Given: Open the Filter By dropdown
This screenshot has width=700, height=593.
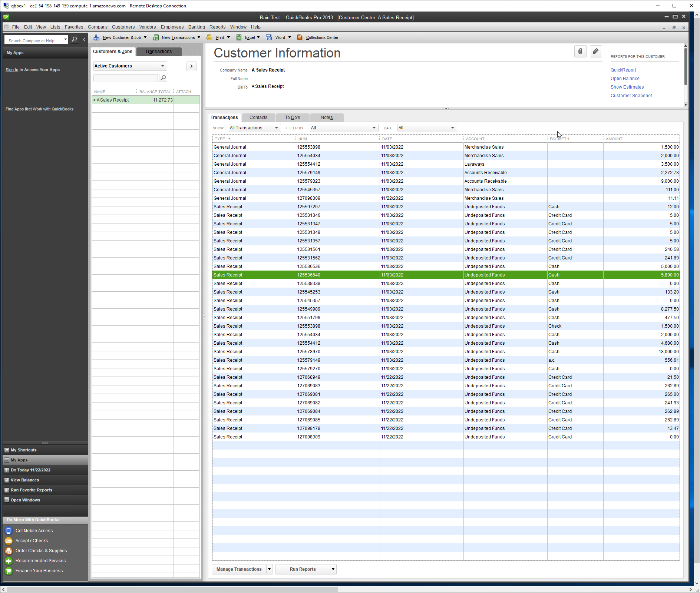Looking at the screenshot, I should click(344, 128).
